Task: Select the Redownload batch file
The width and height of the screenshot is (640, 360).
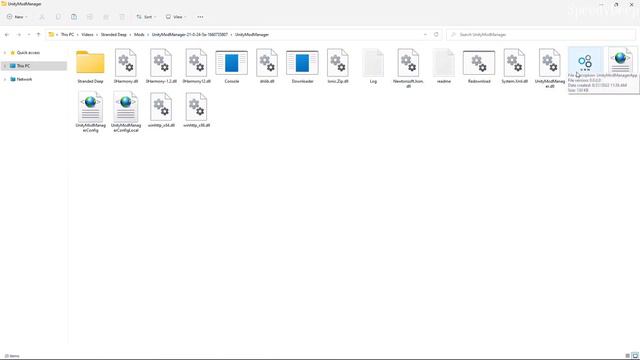Action: [x=479, y=67]
